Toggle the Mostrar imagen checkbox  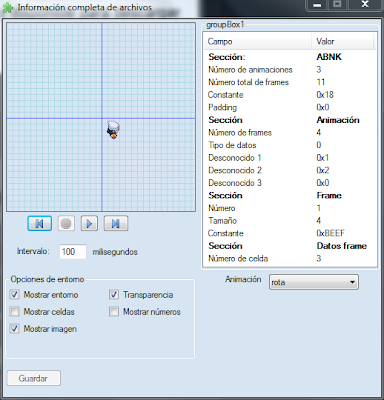14,329
